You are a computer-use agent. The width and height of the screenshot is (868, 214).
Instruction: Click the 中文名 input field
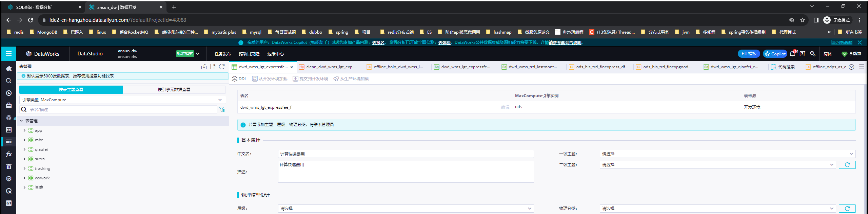pos(406,154)
